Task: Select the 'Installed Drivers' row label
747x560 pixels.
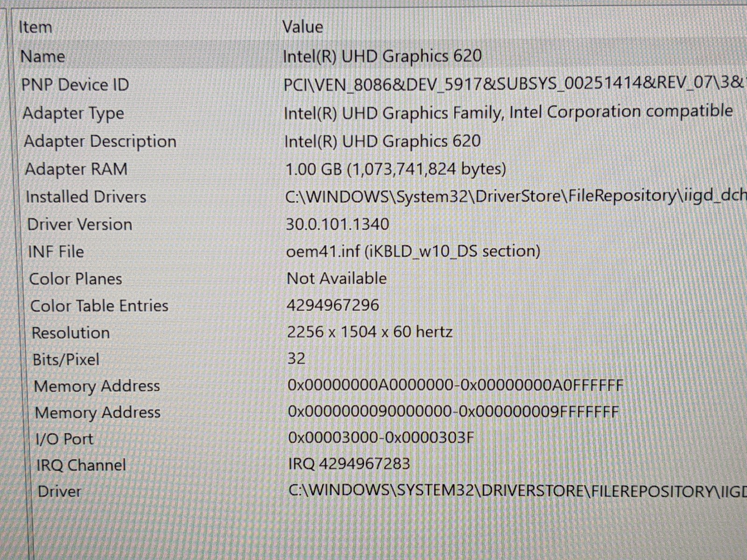Action: [86, 196]
